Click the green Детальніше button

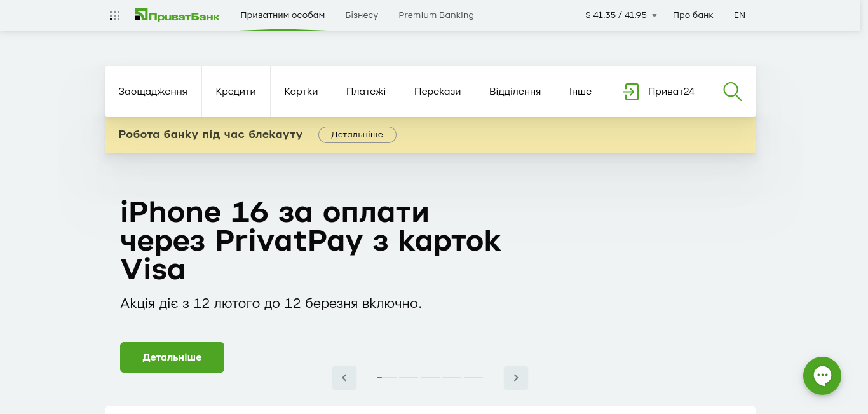(x=172, y=357)
